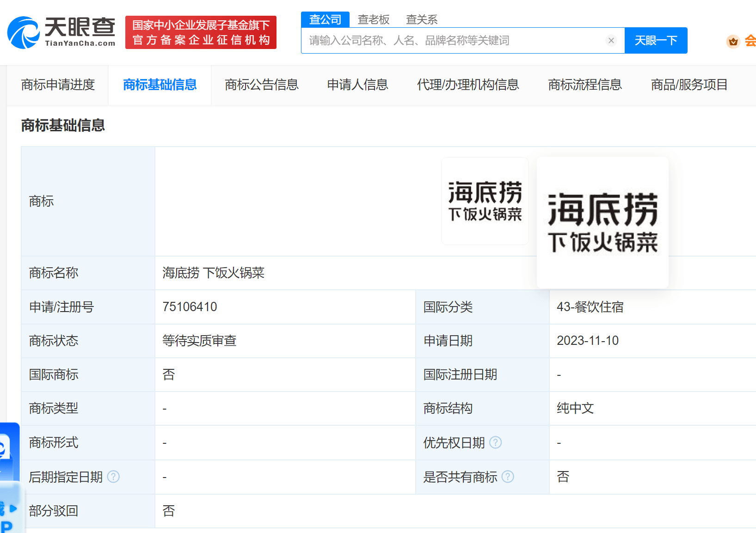The width and height of the screenshot is (756, 533).
Task: Click the small 海底捞 trademark thumbnail
Action: pos(485,201)
